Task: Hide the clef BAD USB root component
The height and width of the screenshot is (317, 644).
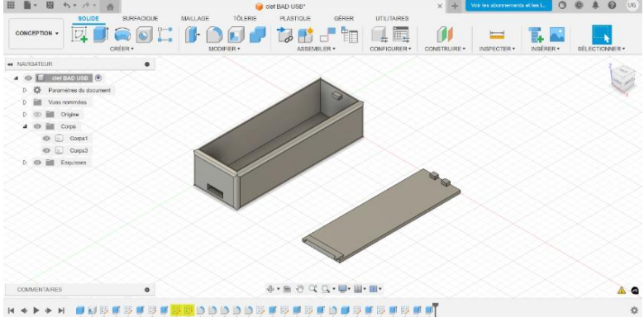Action: coord(28,78)
